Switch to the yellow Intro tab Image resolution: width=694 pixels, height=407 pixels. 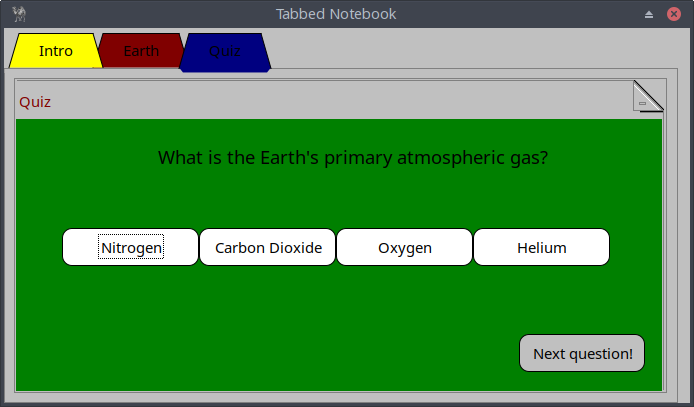click(x=56, y=51)
